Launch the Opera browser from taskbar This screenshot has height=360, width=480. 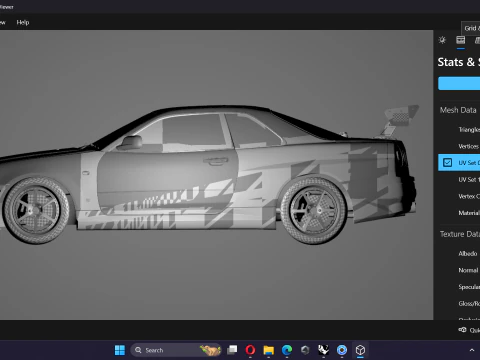point(250,350)
